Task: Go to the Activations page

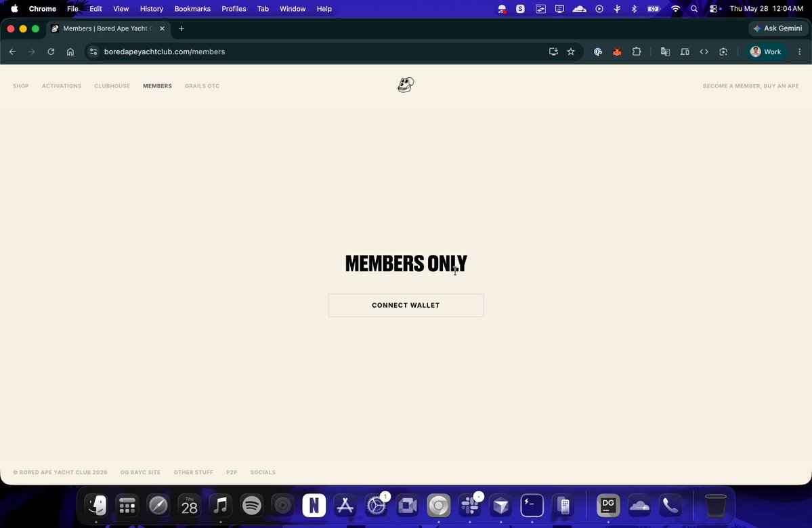Action: (62, 86)
